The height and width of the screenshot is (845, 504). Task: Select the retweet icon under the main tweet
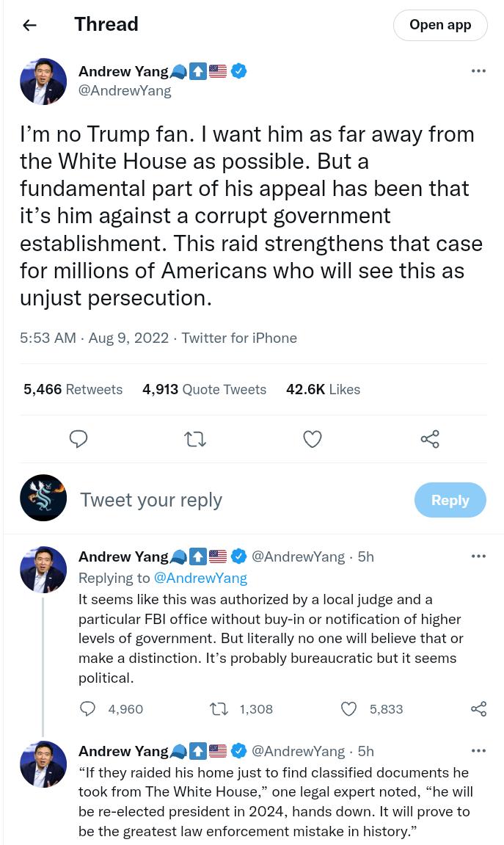pos(194,438)
